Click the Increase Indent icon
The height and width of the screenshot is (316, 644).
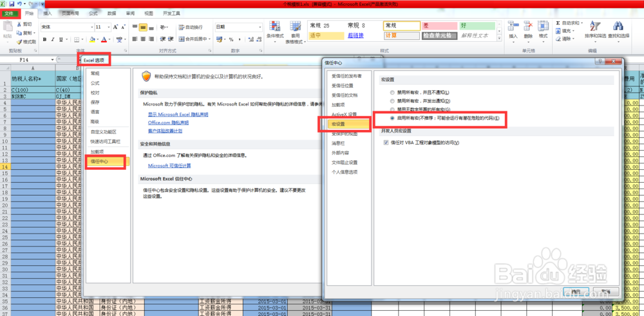pyautogui.click(x=171, y=39)
